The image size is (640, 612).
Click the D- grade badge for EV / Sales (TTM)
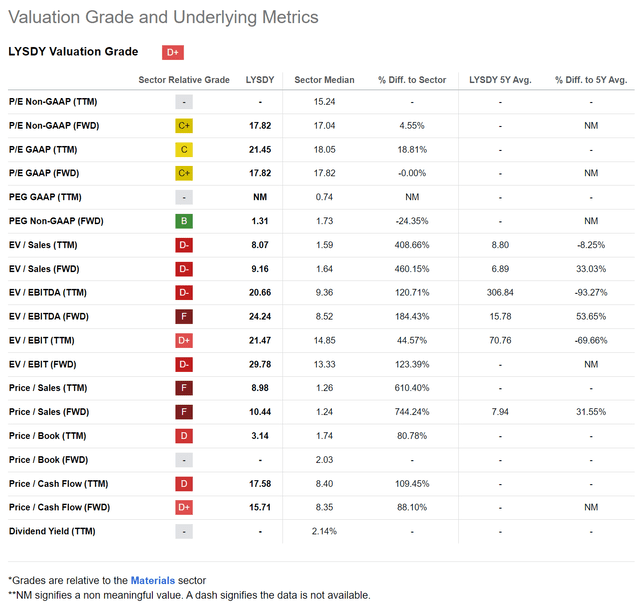(x=184, y=245)
